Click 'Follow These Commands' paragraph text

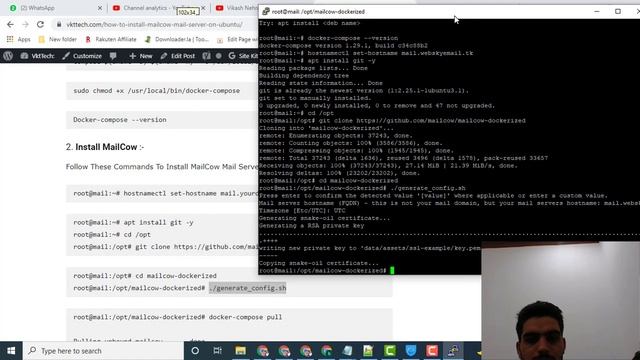click(x=162, y=167)
